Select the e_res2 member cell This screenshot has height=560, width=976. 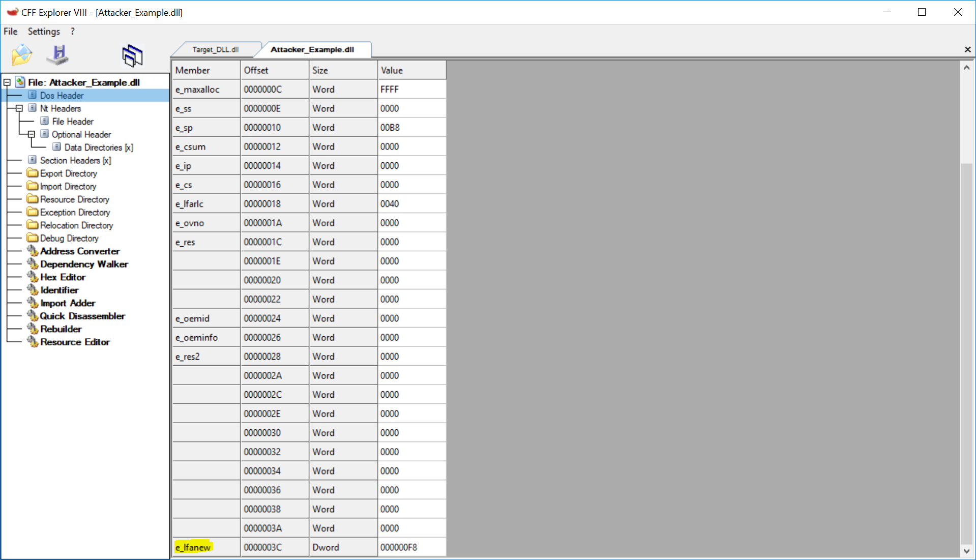(x=206, y=356)
